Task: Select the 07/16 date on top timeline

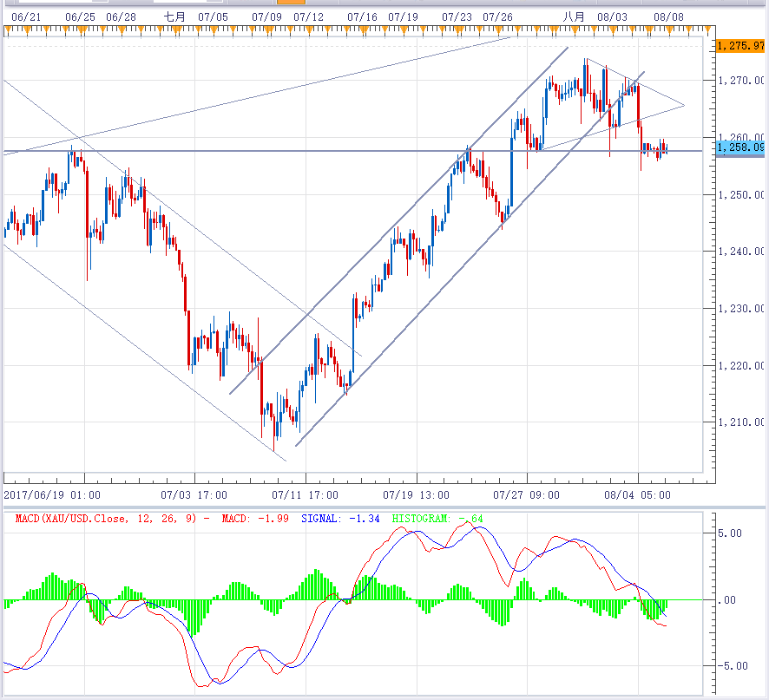Action: pyautogui.click(x=362, y=16)
